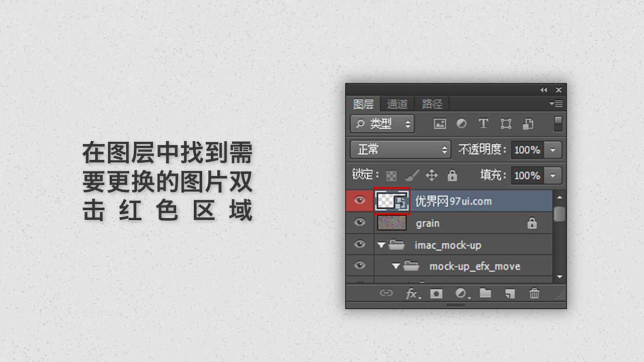The height and width of the screenshot is (362, 644).
Task: Open the Layers panel flyout menu
Action: 556,104
